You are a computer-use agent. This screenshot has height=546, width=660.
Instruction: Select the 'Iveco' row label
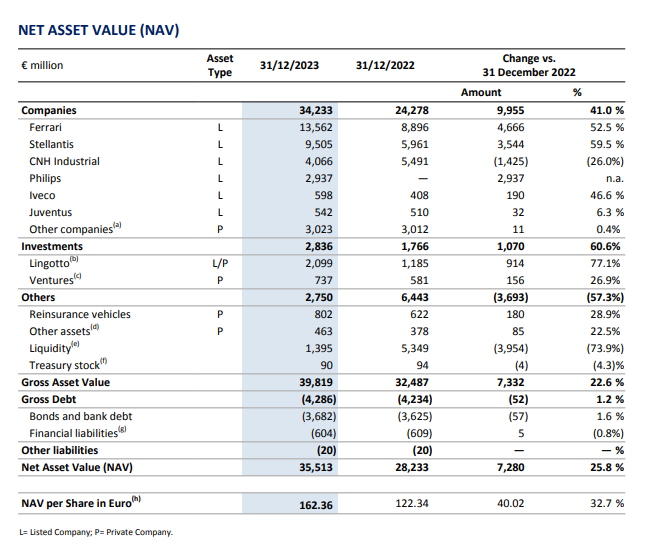(x=42, y=195)
